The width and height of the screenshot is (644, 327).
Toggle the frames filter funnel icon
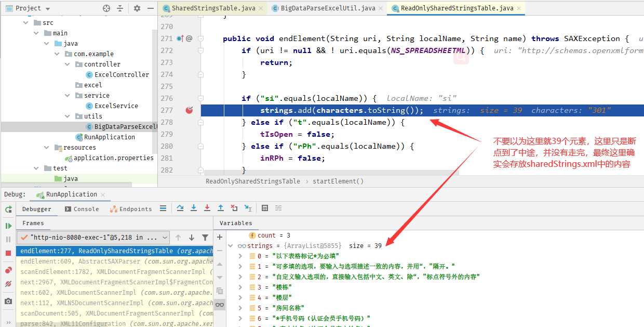point(205,238)
